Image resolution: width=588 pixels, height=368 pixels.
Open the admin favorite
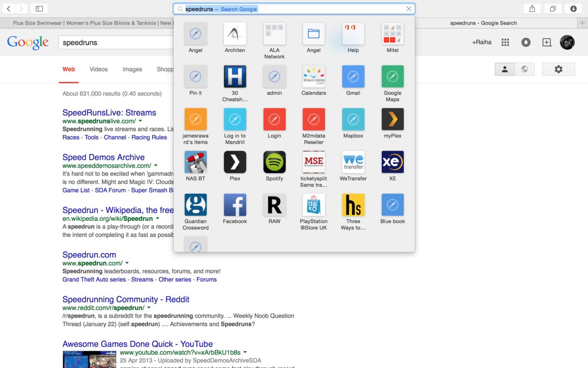274,76
